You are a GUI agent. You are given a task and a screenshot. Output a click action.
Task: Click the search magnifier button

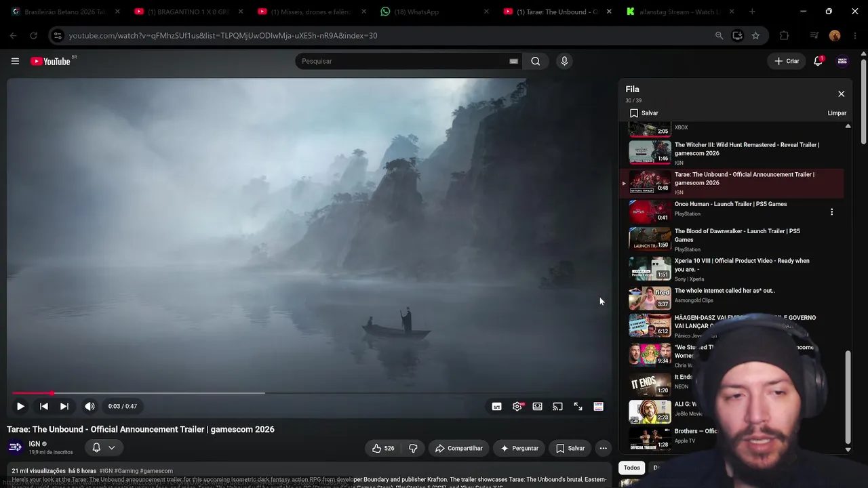(x=536, y=61)
